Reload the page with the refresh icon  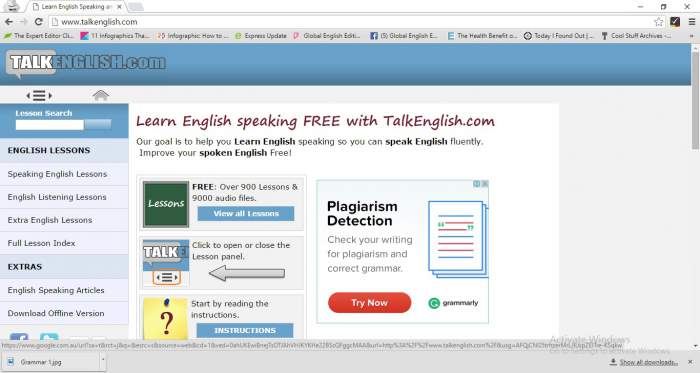pyautogui.click(x=38, y=22)
